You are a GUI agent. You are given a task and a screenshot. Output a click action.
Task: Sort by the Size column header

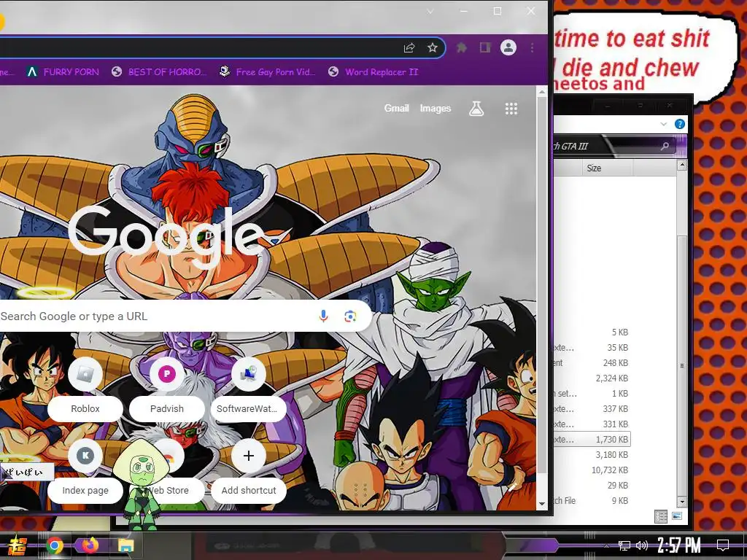coord(608,168)
